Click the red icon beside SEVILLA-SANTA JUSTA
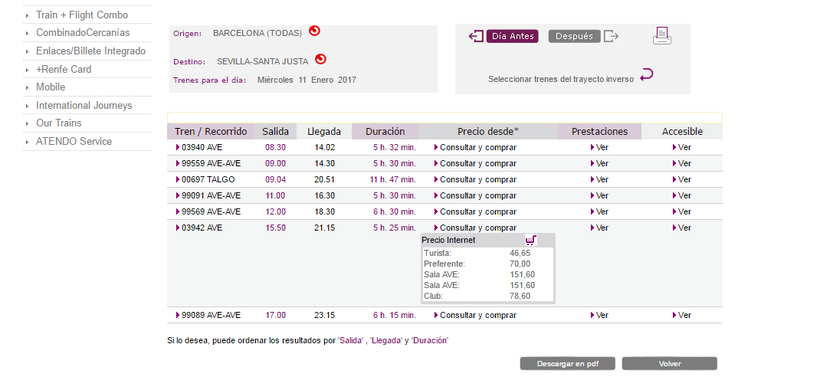This screenshot has width=820, height=377. pos(321,60)
